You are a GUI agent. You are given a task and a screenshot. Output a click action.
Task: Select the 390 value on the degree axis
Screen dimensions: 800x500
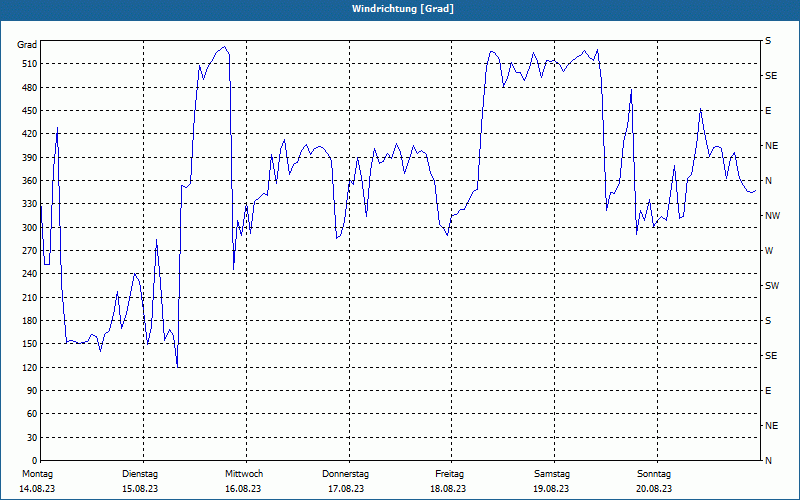[30, 158]
